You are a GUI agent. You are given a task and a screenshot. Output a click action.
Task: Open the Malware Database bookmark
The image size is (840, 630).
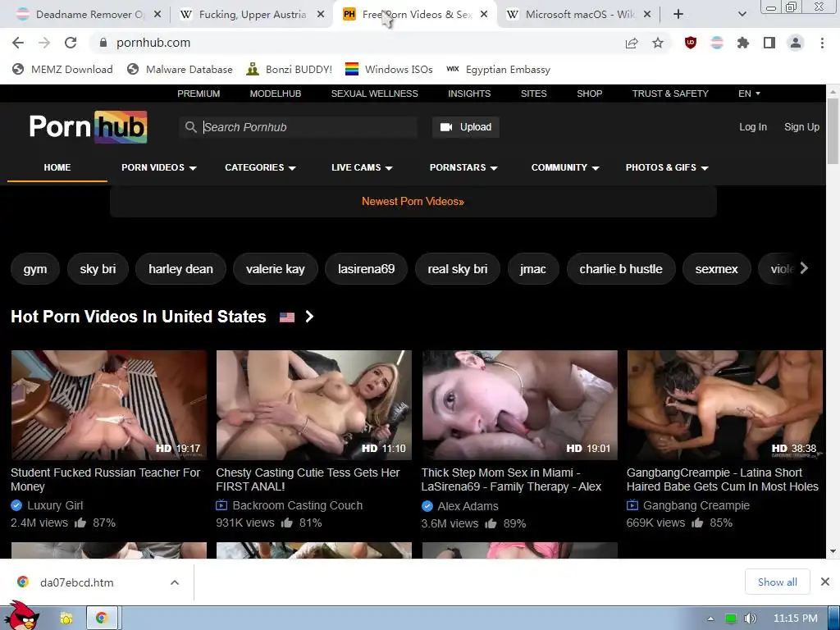[x=180, y=69]
